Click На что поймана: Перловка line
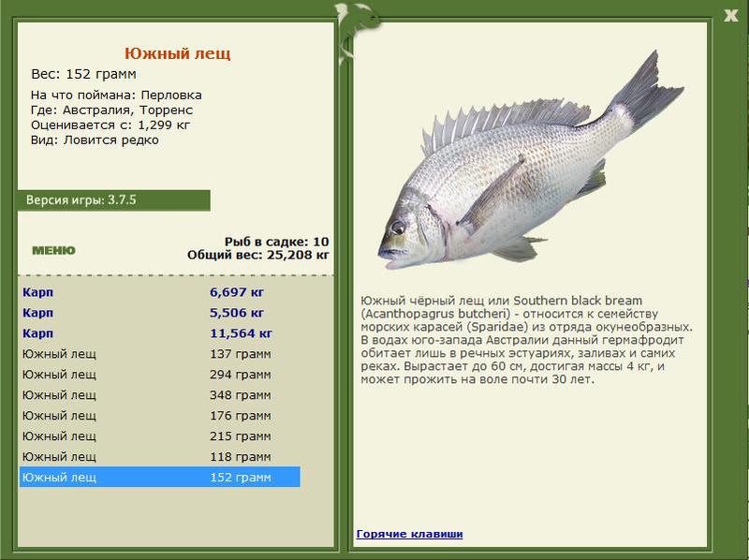The height and width of the screenshot is (560, 749). [116, 96]
